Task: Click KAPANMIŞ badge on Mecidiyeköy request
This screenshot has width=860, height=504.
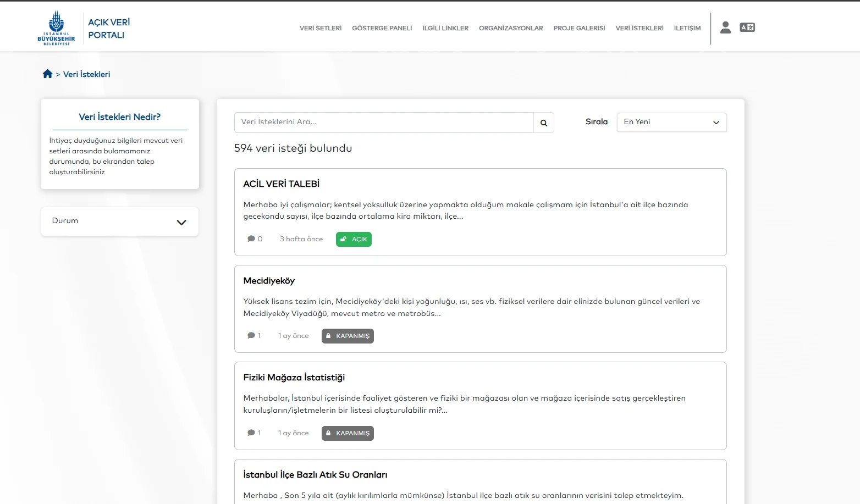Action: click(348, 336)
